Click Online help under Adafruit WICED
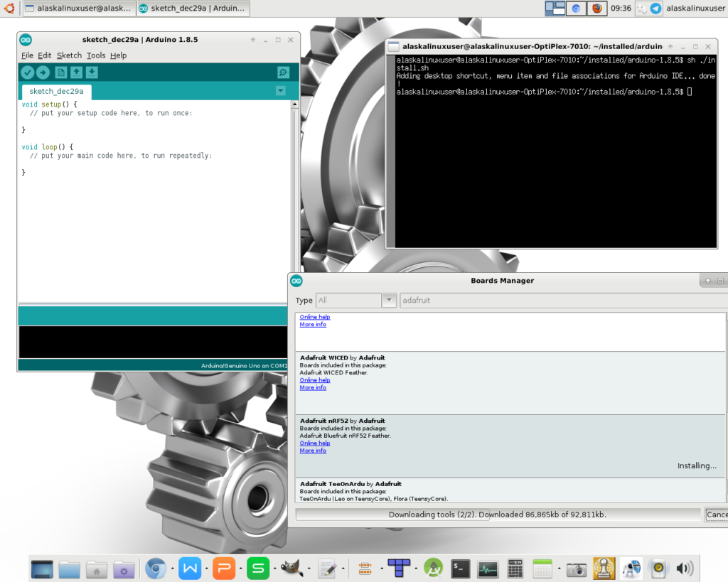This screenshot has width=728, height=582. click(314, 380)
